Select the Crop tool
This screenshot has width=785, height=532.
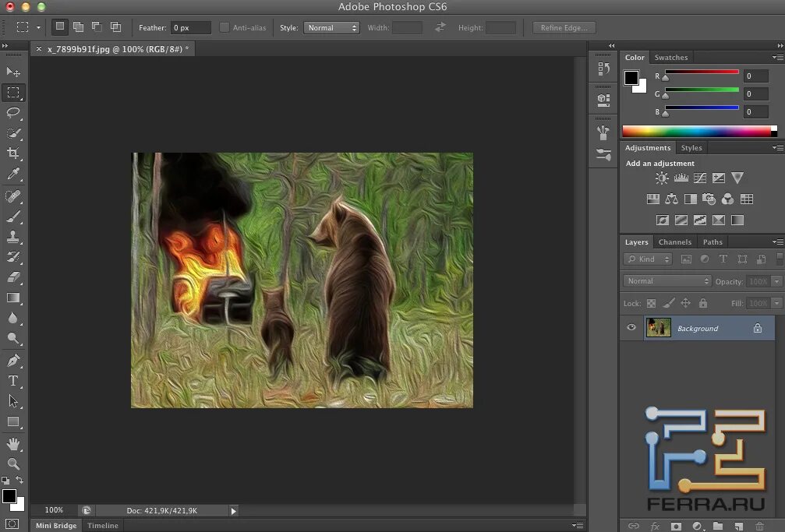click(x=13, y=153)
